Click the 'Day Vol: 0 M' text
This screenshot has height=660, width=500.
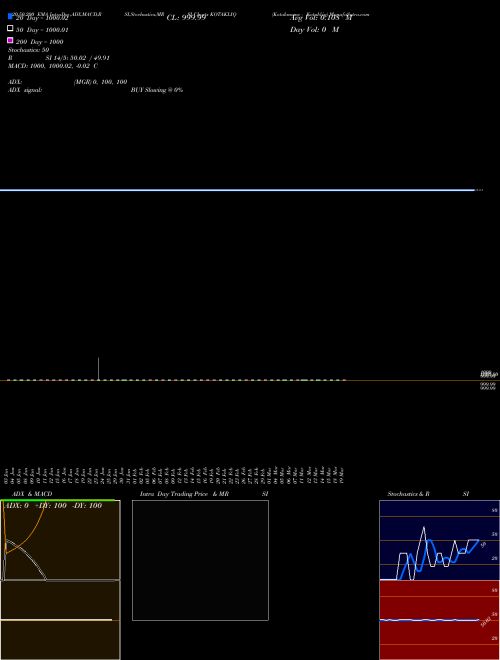(x=314, y=29)
